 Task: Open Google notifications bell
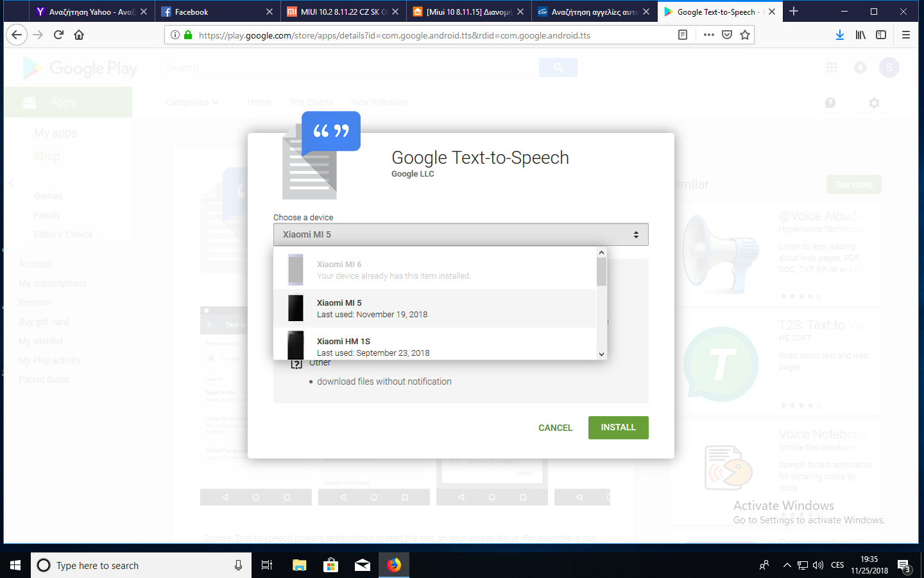pyautogui.click(x=860, y=67)
